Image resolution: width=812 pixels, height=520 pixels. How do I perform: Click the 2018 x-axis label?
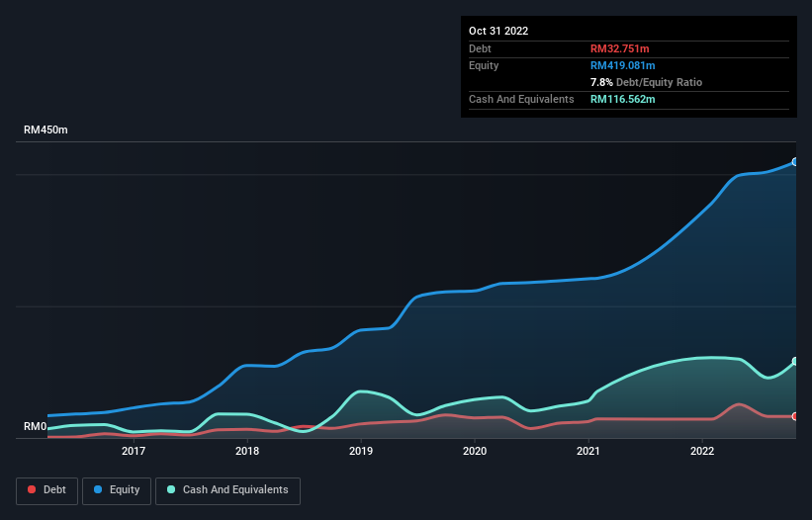pyautogui.click(x=247, y=451)
